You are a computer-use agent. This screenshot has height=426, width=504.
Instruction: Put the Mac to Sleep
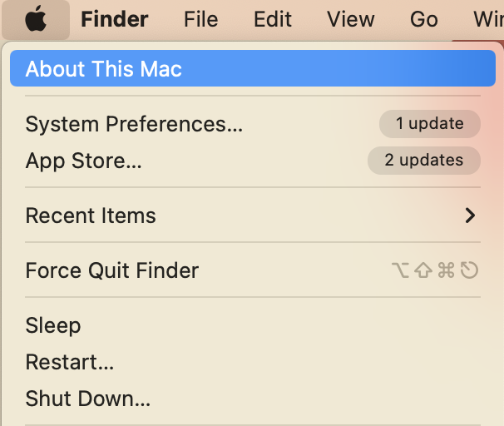tap(52, 325)
